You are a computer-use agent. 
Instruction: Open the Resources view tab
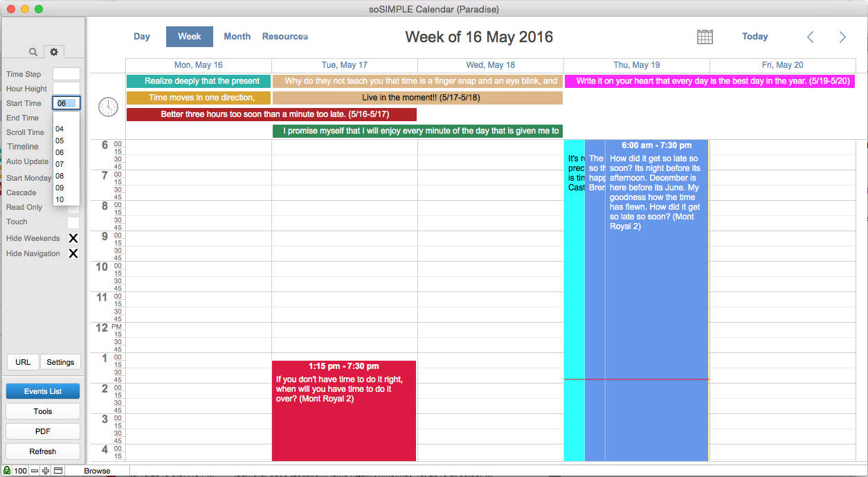[285, 37]
